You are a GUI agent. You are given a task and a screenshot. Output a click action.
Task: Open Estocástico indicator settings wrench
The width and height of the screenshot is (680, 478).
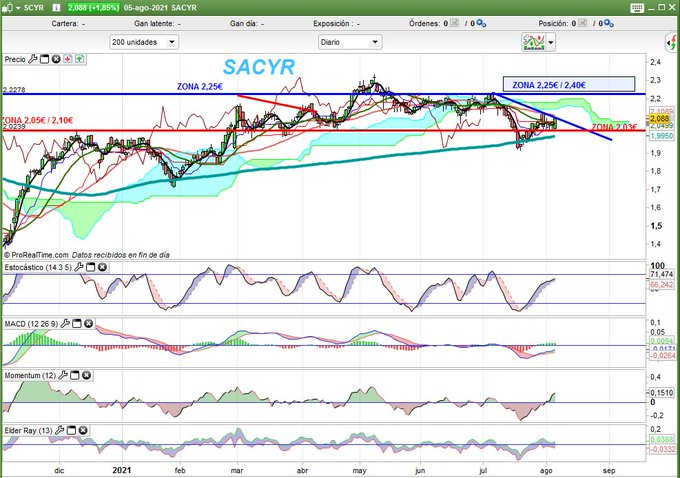[78, 267]
